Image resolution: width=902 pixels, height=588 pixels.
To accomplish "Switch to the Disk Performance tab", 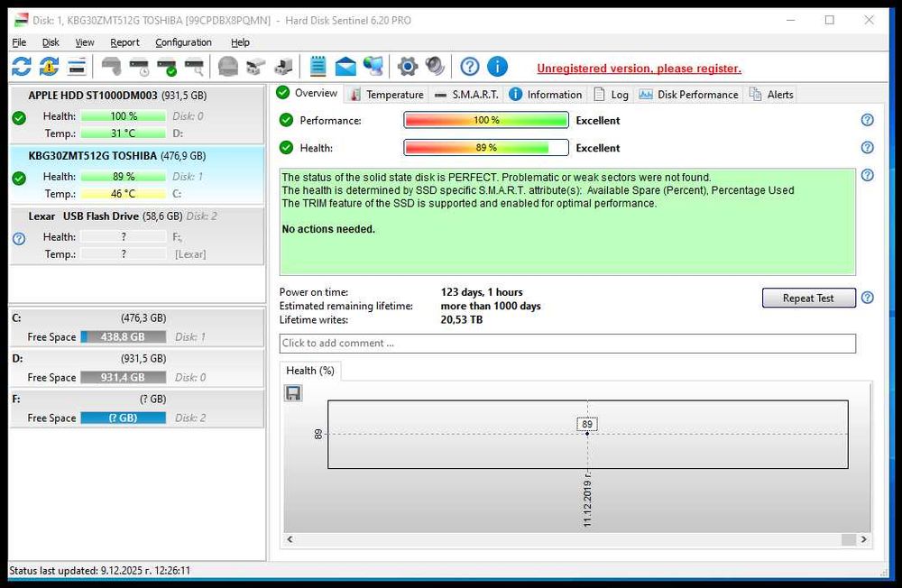I will (688, 95).
